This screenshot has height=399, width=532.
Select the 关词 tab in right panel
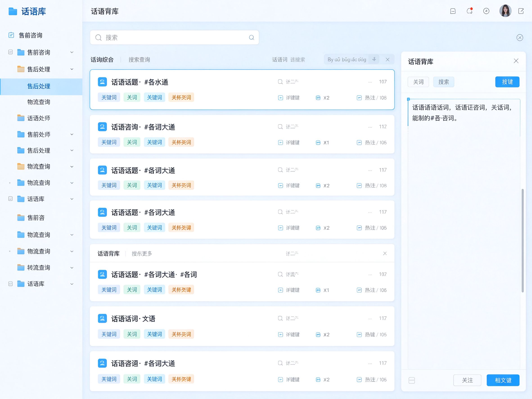coord(418,82)
